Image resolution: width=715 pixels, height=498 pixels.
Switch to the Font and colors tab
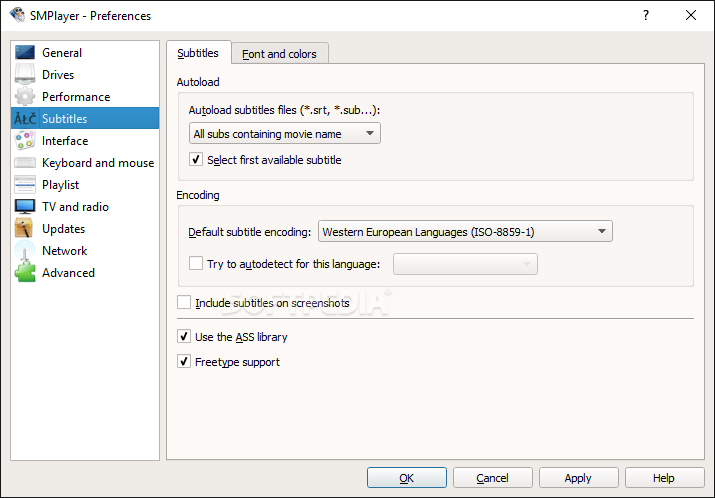[x=279, y=54]
